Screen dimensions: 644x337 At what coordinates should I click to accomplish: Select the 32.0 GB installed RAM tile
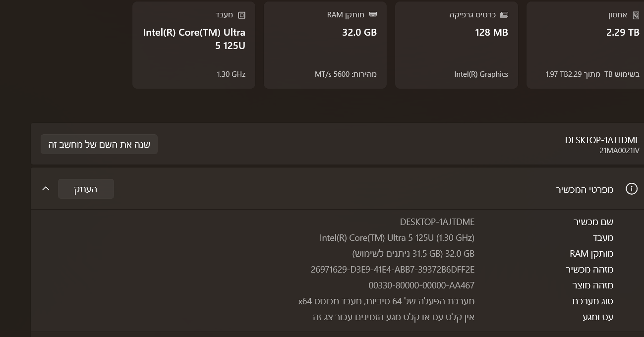(x=325, y=45)
